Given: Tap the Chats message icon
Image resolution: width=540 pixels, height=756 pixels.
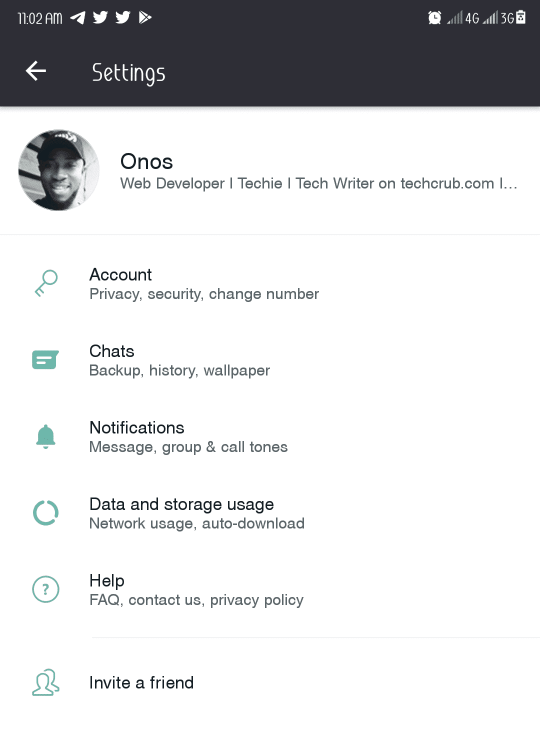Looking at the screenshot, I should 45,360.
